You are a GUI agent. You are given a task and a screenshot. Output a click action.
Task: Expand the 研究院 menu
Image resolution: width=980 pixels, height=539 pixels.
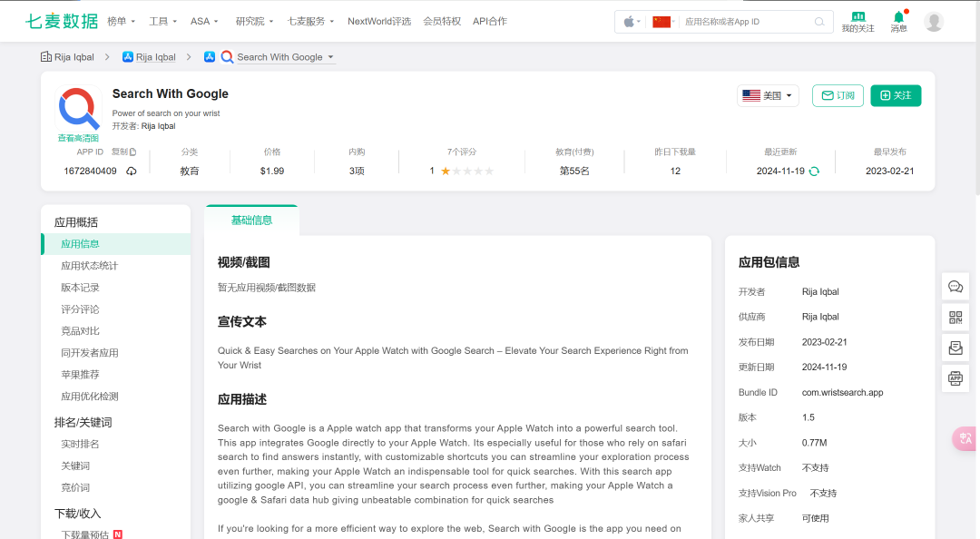(254, 21)
